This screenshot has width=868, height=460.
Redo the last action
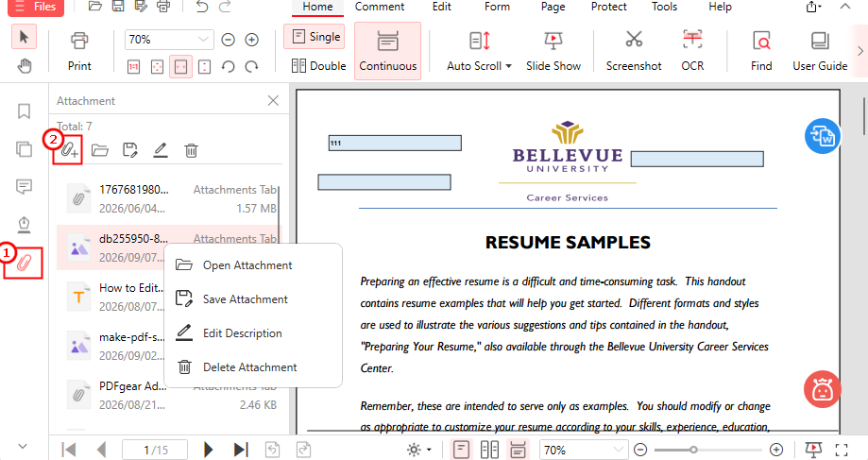pyautogui.click(x=225, y=7)
